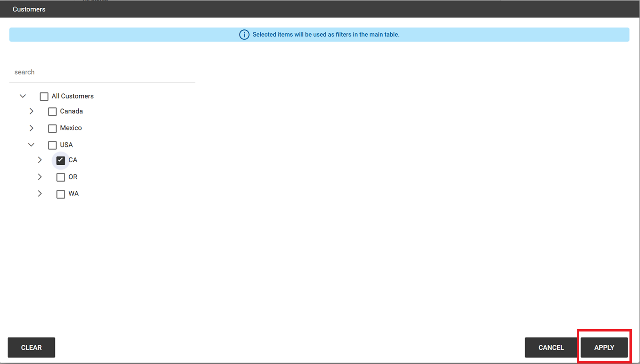Check the OR checkbox

[60, 177]
